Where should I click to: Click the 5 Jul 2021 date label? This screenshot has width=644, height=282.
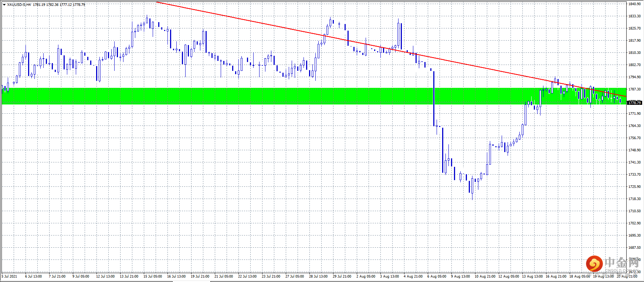coord(10,276)
